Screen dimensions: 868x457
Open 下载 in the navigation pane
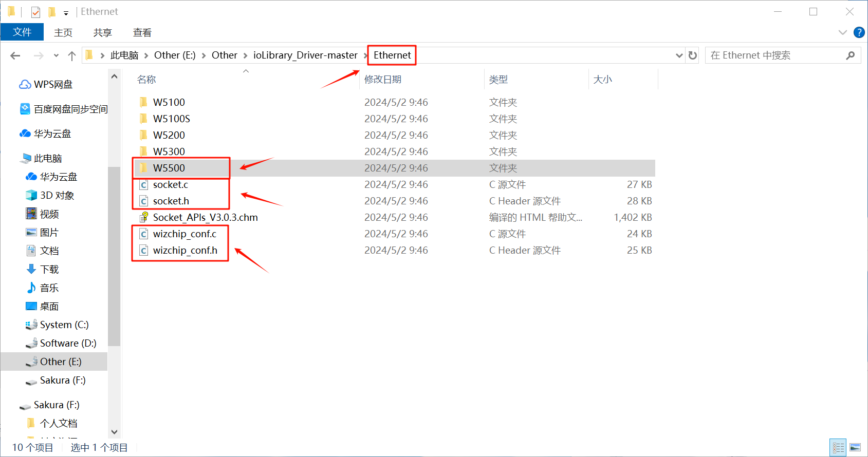[x=49, y=269]
